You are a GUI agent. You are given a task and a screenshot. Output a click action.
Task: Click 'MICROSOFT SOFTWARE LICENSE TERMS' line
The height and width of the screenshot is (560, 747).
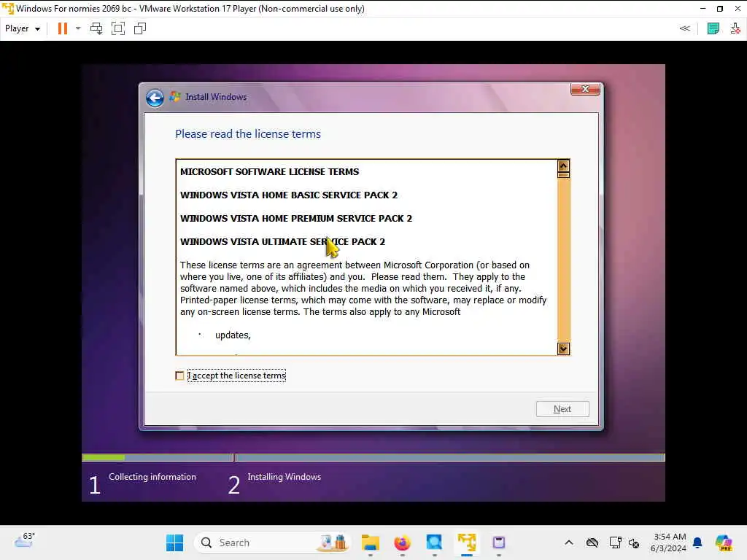click(270, 172)
